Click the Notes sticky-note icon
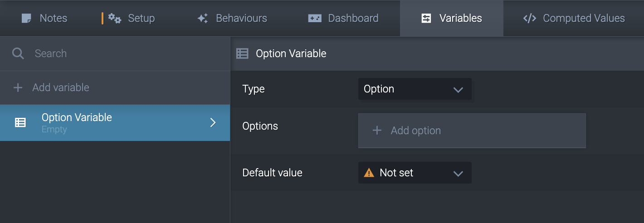 click(27, 19)
